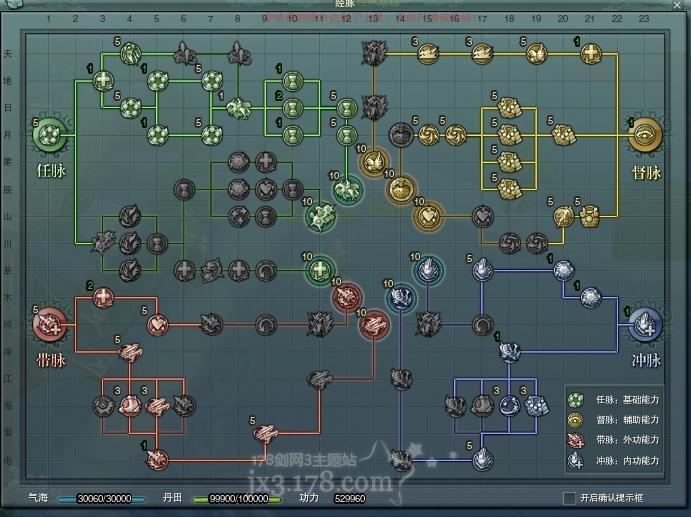Click the legend entry 带脉：外功能力
Screen dimensions: 691x517
(614, 440)
